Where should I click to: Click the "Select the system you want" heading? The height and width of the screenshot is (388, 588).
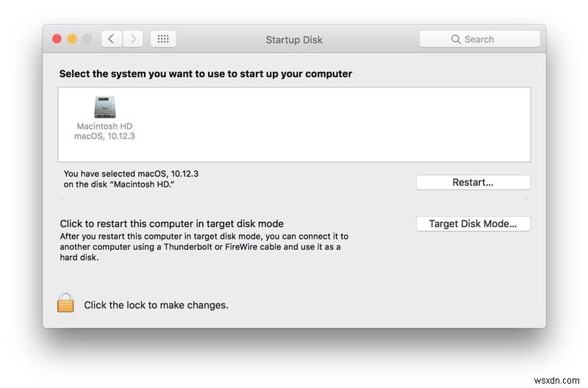[x=206, y=74]
